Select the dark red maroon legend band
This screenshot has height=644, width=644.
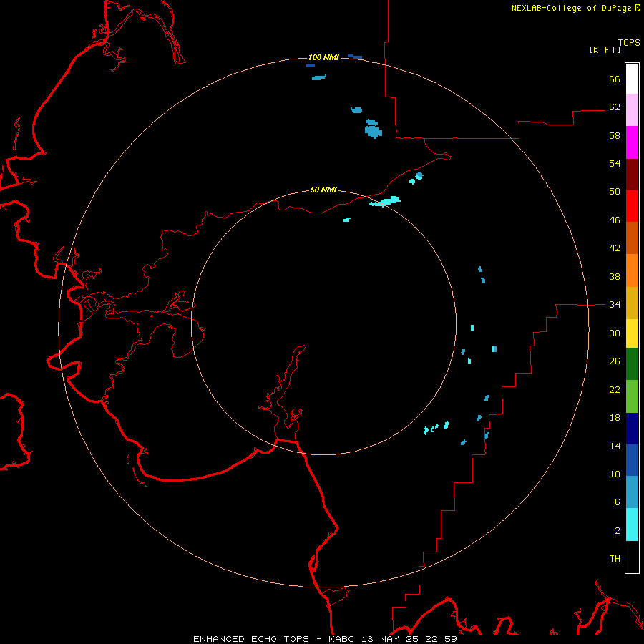coord(632,175)
